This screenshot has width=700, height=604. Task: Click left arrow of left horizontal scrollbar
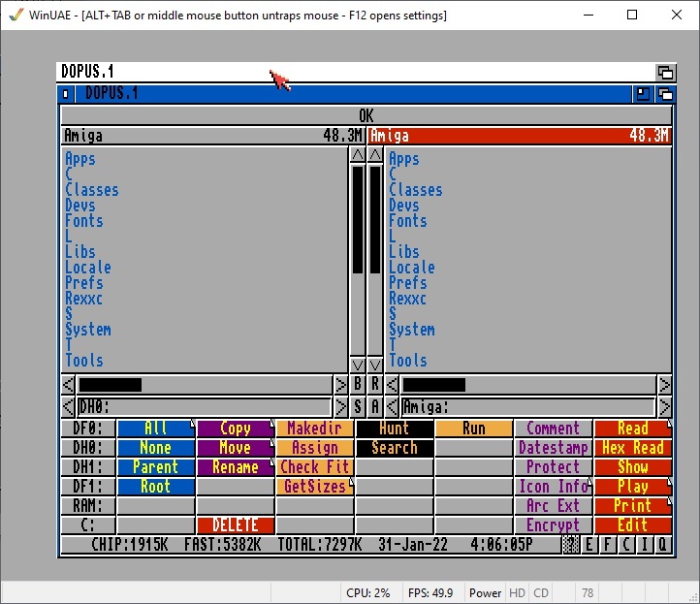(x=68, y=384)
